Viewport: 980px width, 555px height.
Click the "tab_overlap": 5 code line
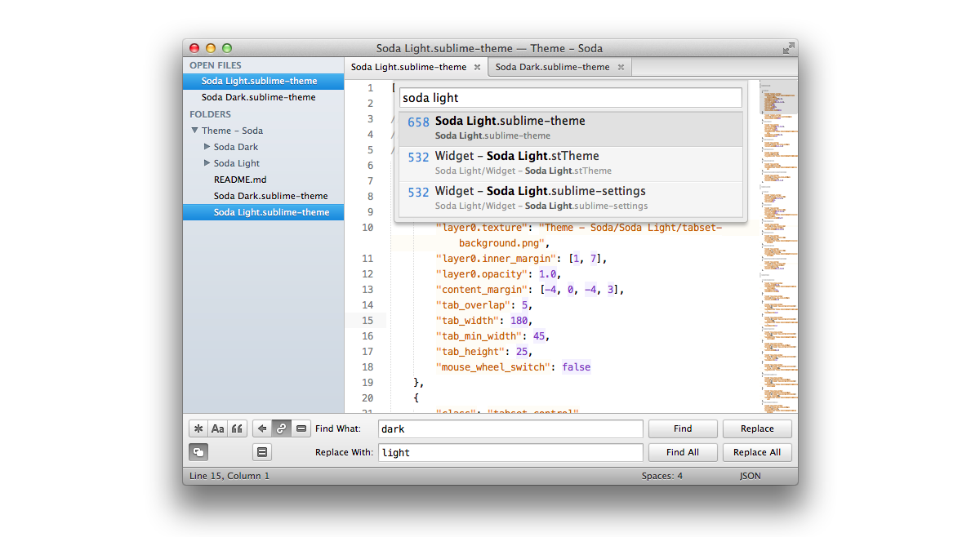(484, 305)
